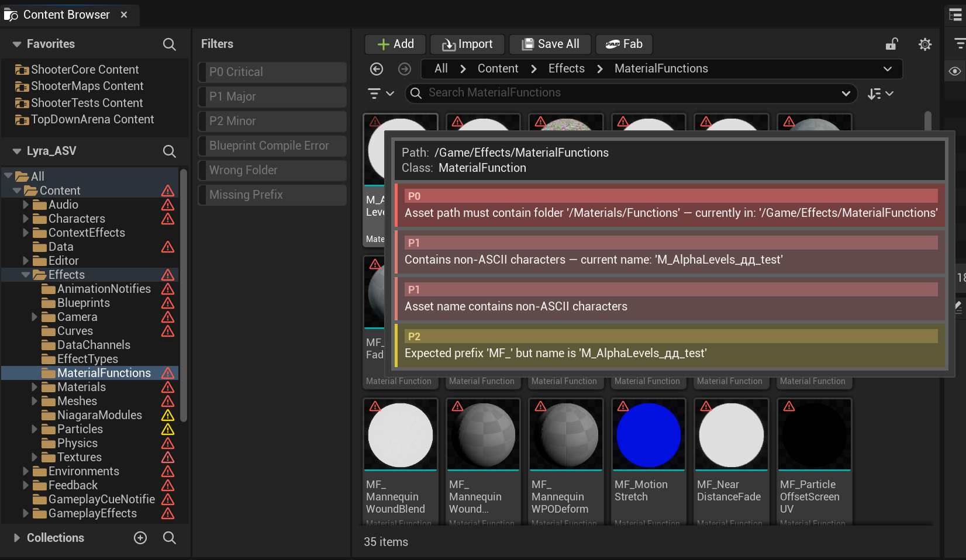Click the Save All button
This screenshot has width=966, height=560.
pos(550,44)
